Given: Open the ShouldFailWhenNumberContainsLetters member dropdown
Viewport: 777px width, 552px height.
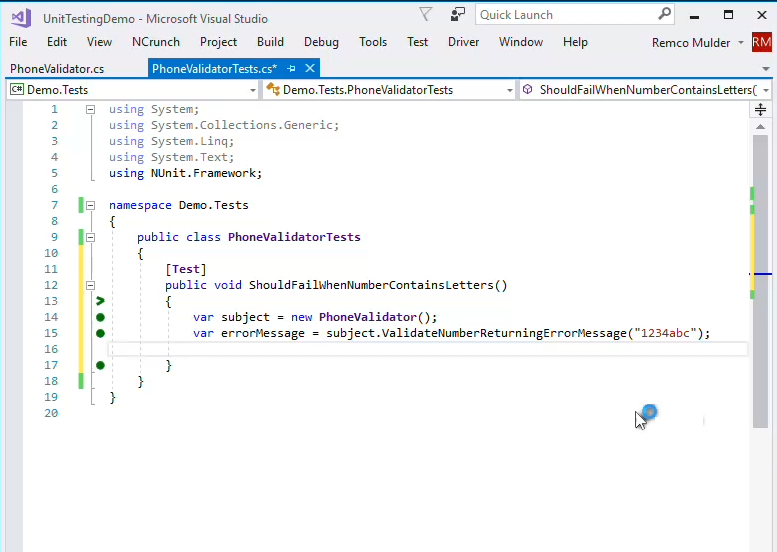Looking at the screenshot, I should coord(766,90).
